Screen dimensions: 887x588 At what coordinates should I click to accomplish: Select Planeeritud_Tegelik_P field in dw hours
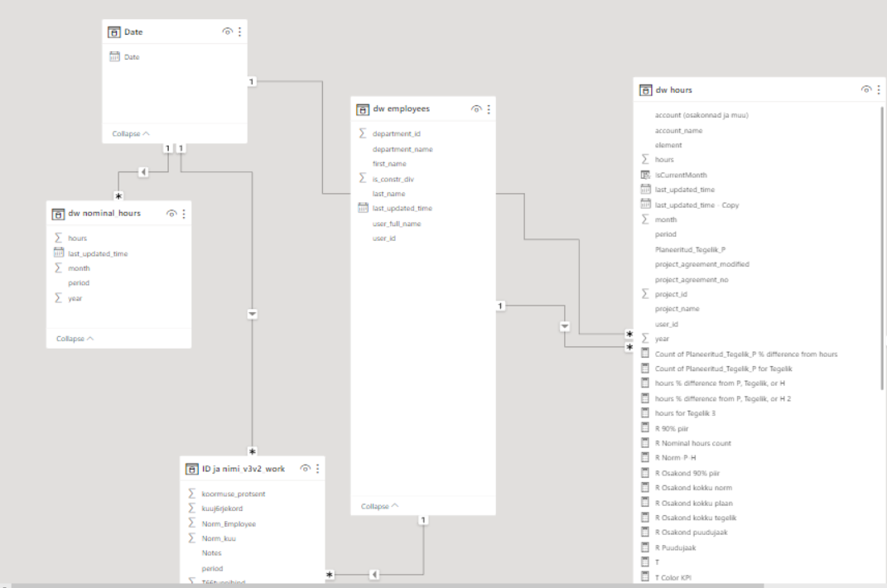[690, 249]
